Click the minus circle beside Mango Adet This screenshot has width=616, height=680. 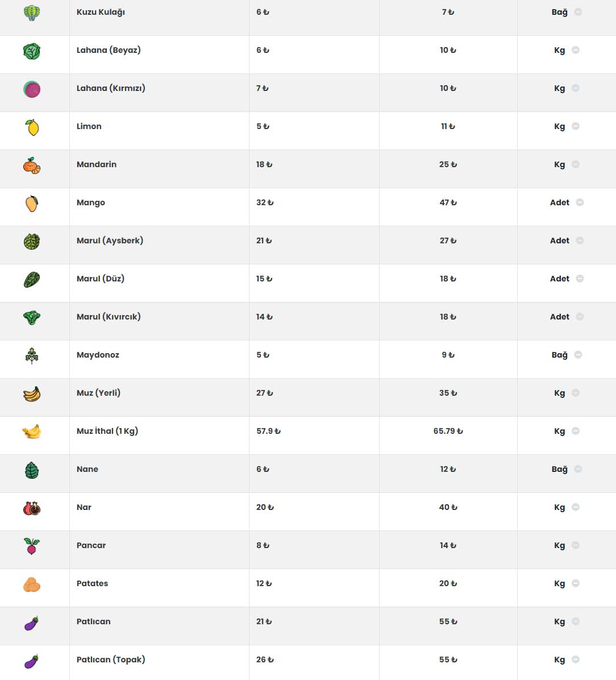click(x=580, y=202)
